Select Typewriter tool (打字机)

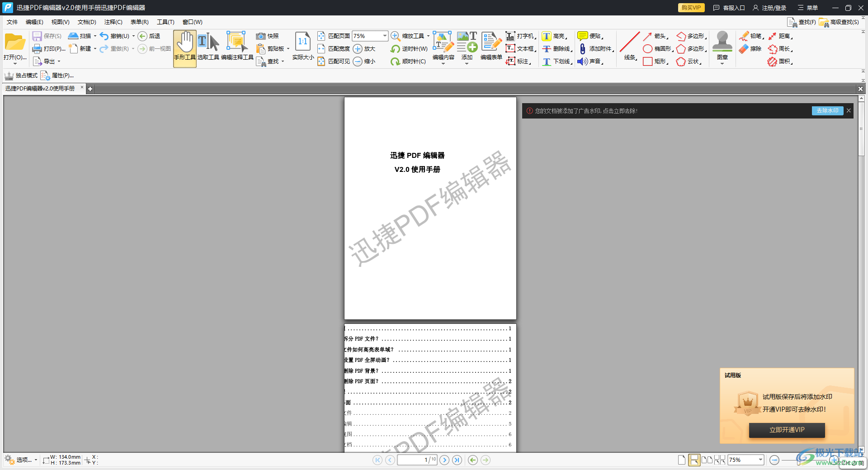(520, 36)
